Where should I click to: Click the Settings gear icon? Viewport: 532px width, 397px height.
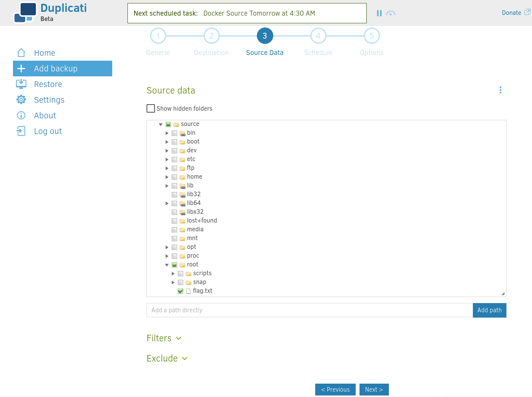click(21, 100)
